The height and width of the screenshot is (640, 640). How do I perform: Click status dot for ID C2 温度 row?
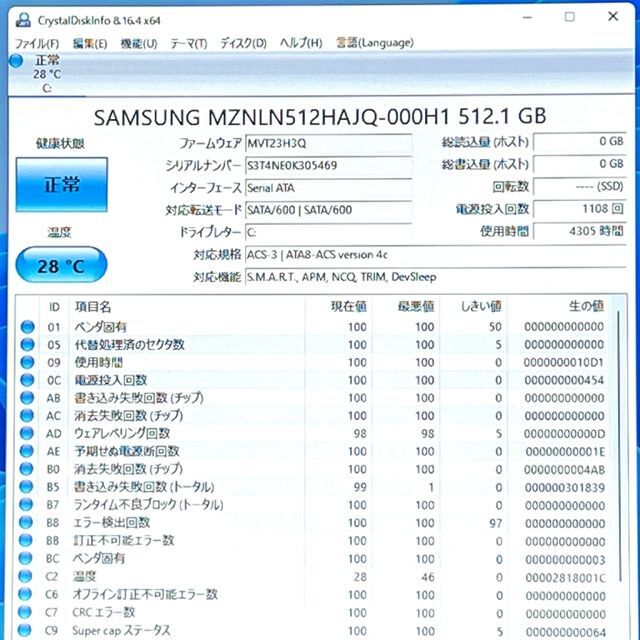click(25, 576)
